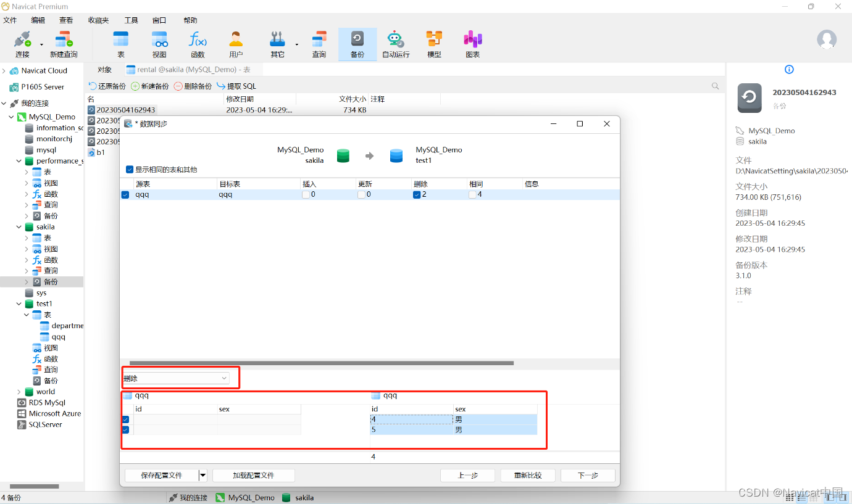Image resolution: width=852 pixels, height=504 pixels.
Task: Click 还原备份 restore backup
Action: coord(107,86)
